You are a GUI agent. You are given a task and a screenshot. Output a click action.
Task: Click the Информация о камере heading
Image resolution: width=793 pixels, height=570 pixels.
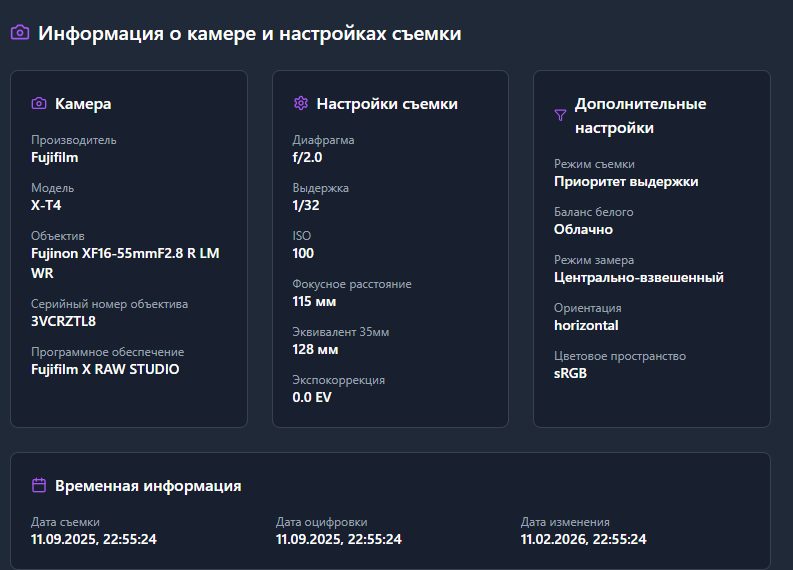pos(250,33)
